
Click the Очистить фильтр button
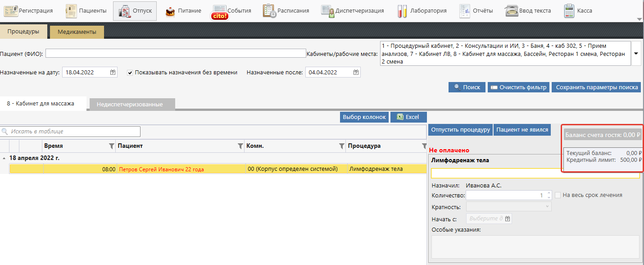click(518, 87)
